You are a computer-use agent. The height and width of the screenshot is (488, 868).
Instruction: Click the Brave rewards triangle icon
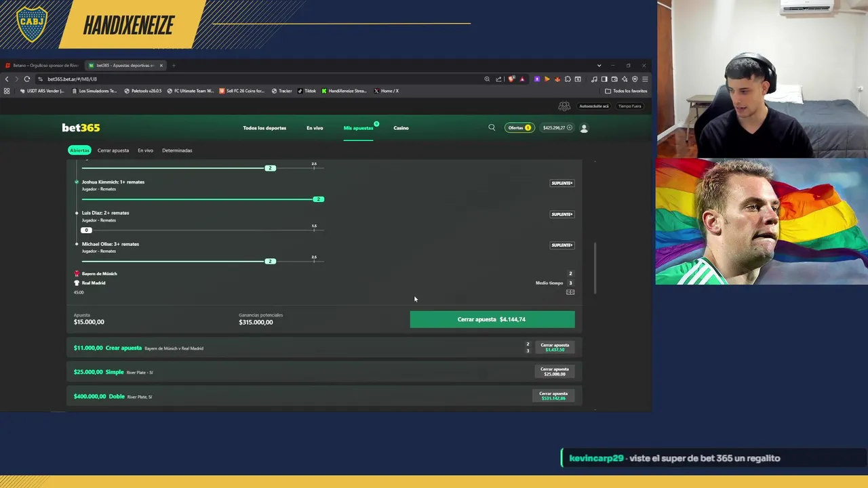tap(522, 79)
